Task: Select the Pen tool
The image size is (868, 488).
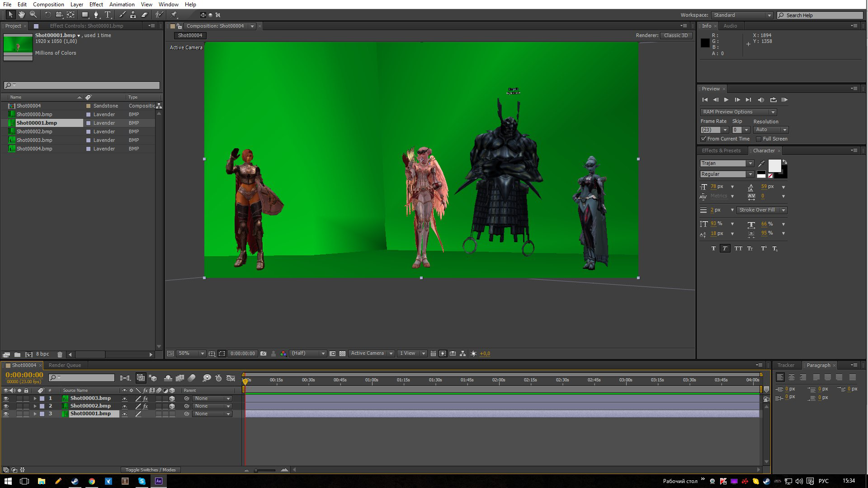Action: click(96, 15)
